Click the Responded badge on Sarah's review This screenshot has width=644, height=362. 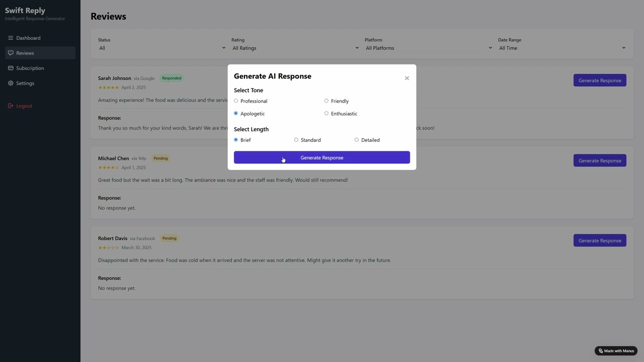tap(172, 78)
